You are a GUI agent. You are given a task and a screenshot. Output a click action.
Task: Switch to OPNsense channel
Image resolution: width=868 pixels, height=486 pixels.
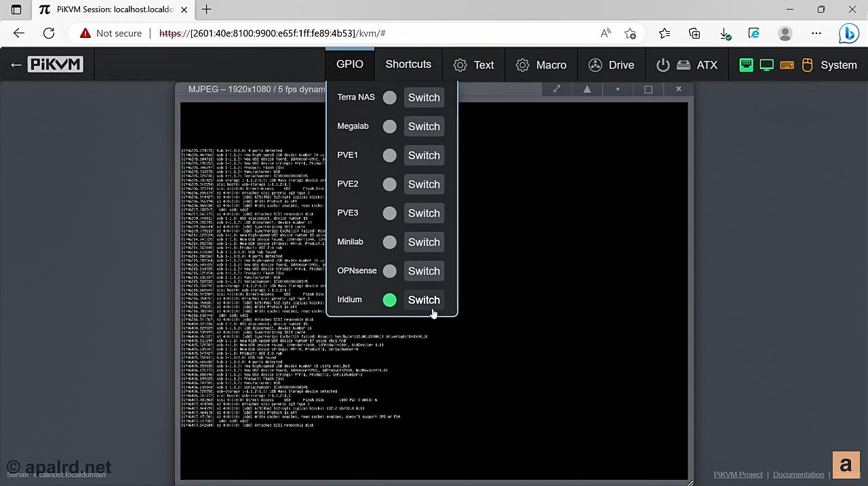coord(424,271)
